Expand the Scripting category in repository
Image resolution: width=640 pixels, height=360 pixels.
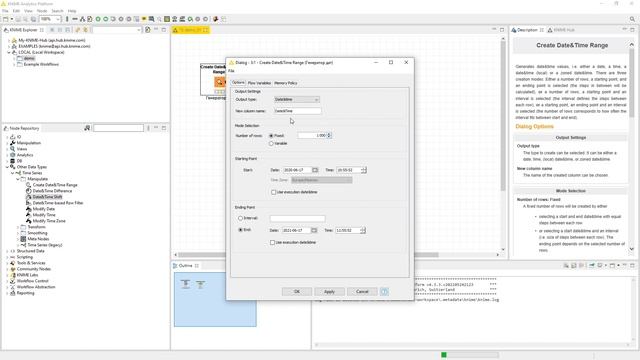coord(7,257)
